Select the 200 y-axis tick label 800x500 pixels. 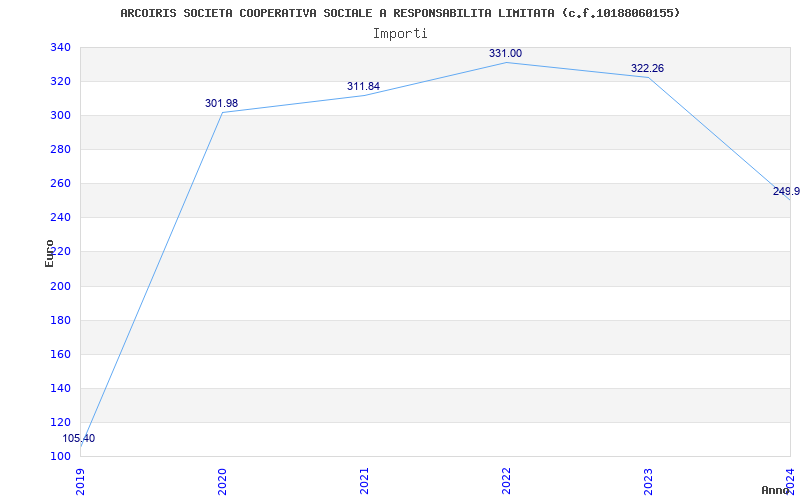click(60, 286)
